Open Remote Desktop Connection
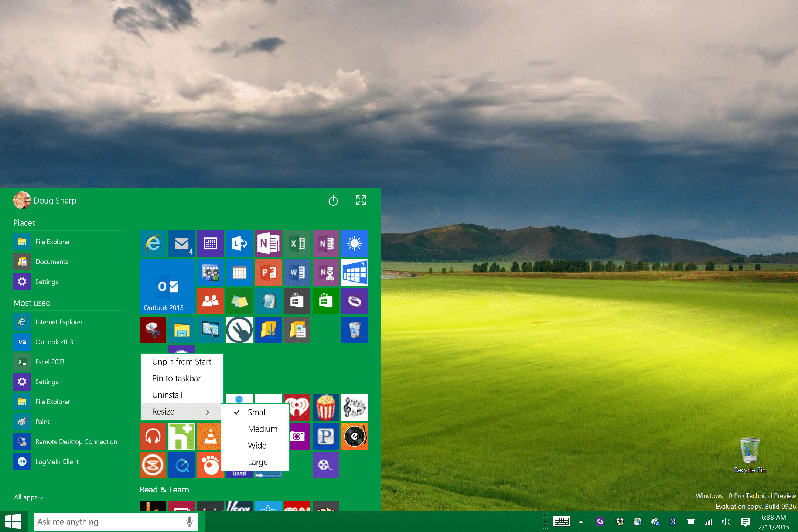798x532 pixels. pos(69,441)
